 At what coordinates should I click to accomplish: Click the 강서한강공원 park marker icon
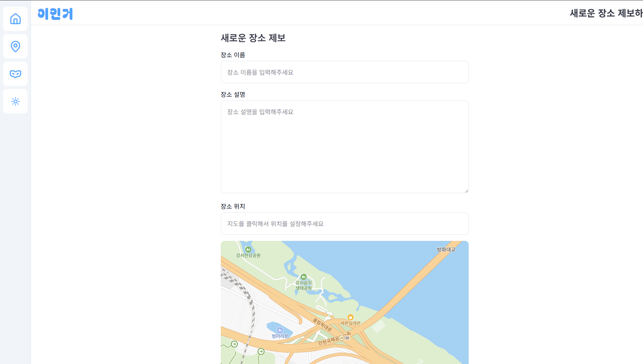click(x=248, y=249)
